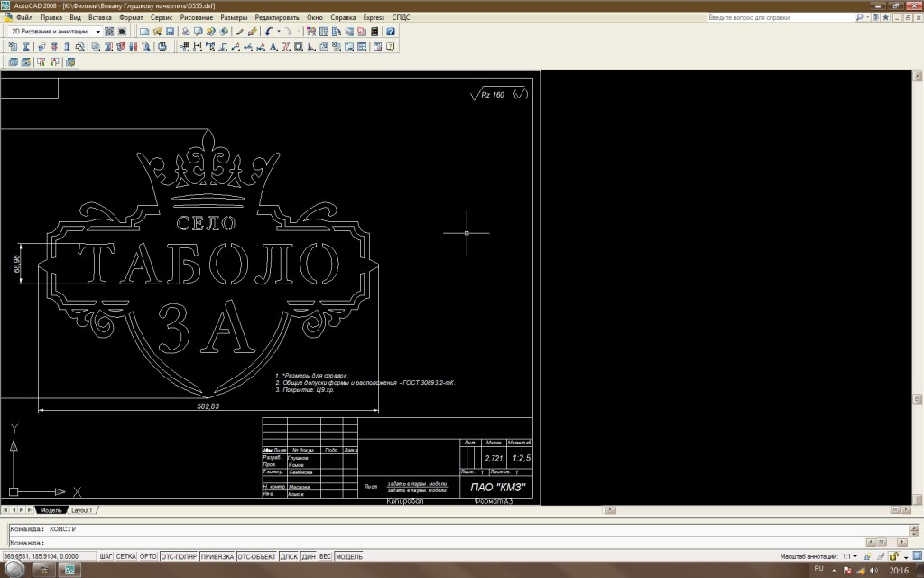
Task: Open the QuickCalc calculator icon
Action: pos(374,32)
